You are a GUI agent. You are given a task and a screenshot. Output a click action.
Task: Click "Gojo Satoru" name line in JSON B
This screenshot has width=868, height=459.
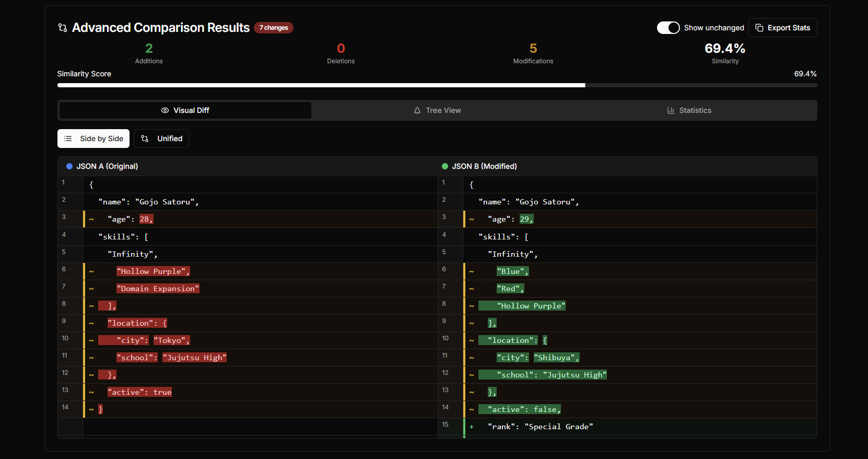640,202
